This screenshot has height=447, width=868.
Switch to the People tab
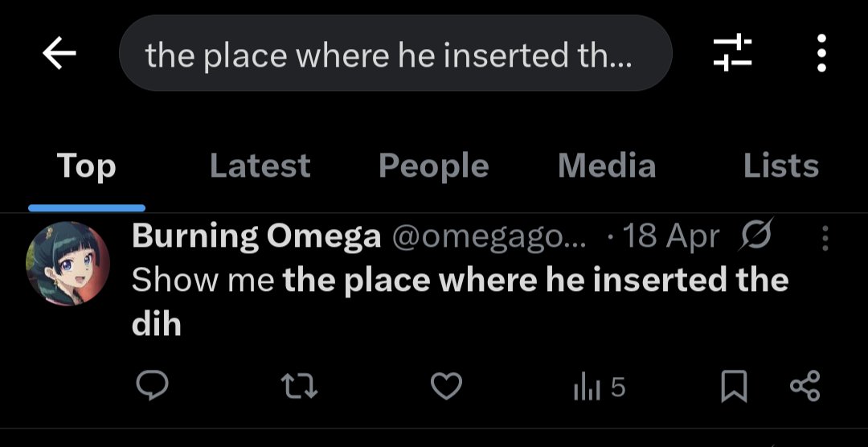click(x=433, y=166)
